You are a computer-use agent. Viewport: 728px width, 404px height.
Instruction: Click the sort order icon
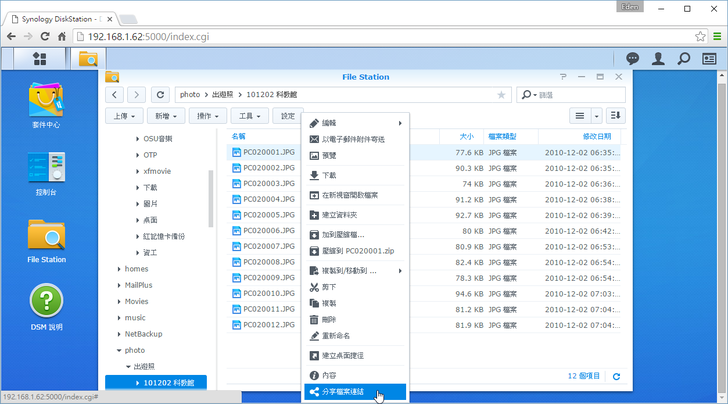615,116
